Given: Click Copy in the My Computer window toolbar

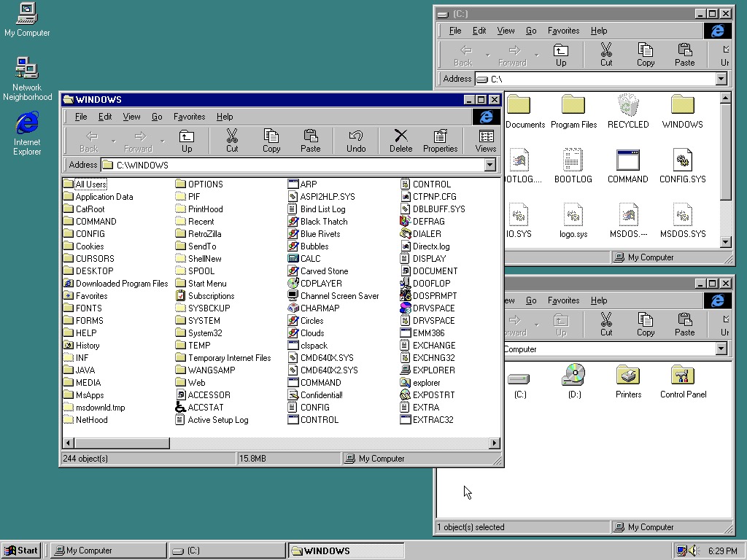Looking at the screenshot, I should (646, 324).
